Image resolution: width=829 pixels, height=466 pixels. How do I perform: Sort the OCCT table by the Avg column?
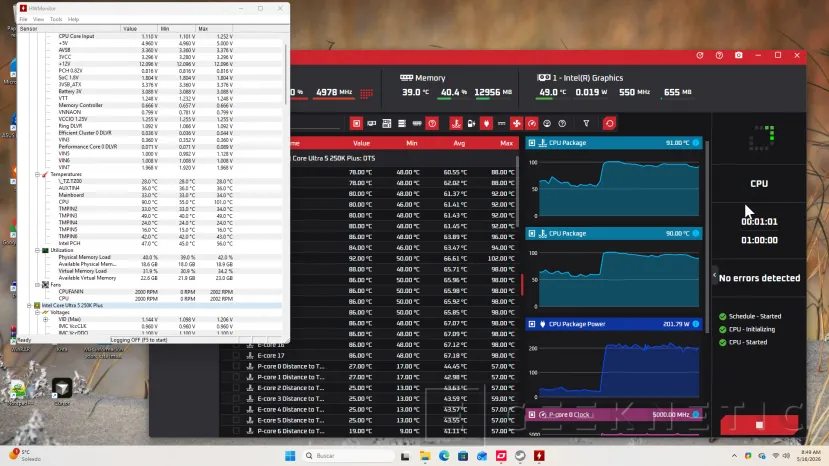pos(459,143)
